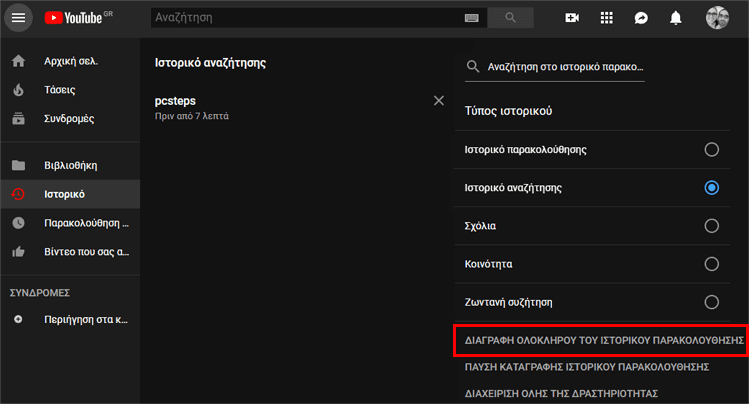Remove pcsteps search entry with X
The width and height of the screenshot is (749, 404).
coord(439,101)
